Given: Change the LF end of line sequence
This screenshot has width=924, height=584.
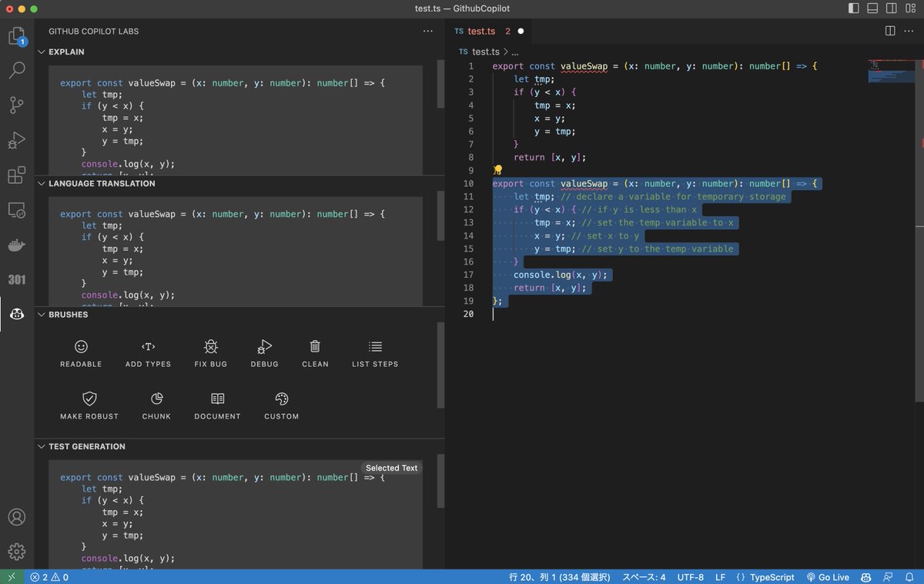Looking at the screenshot, I should [x=720, y=577].
